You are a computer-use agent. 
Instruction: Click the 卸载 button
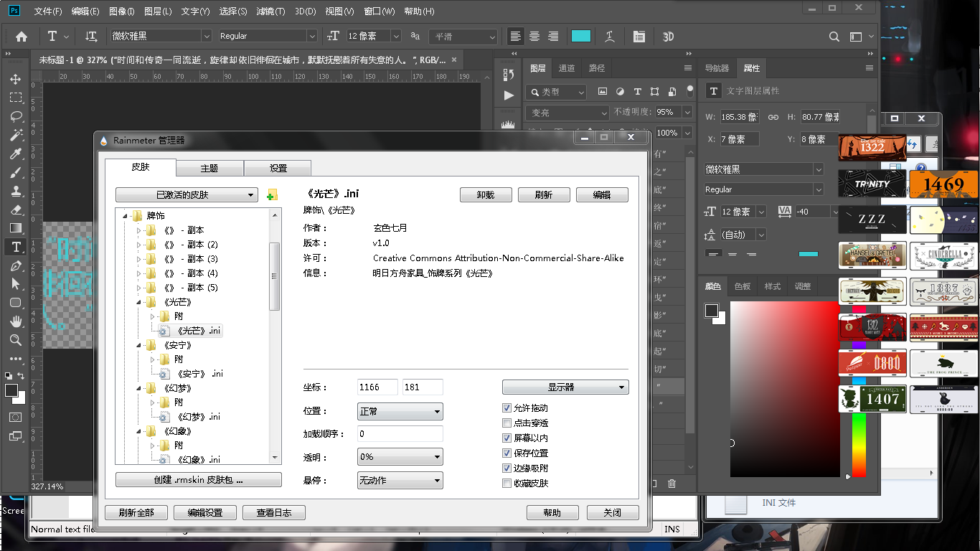tap(486, 195)
